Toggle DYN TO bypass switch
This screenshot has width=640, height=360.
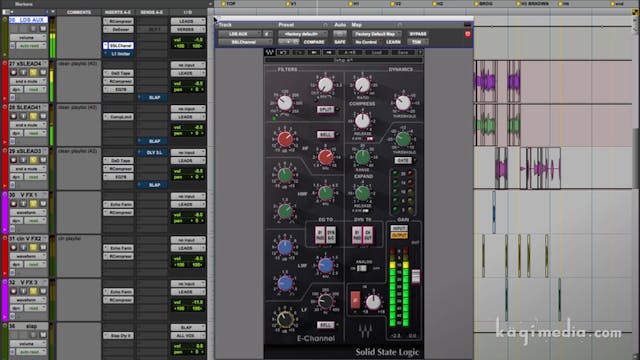point(357,236)
